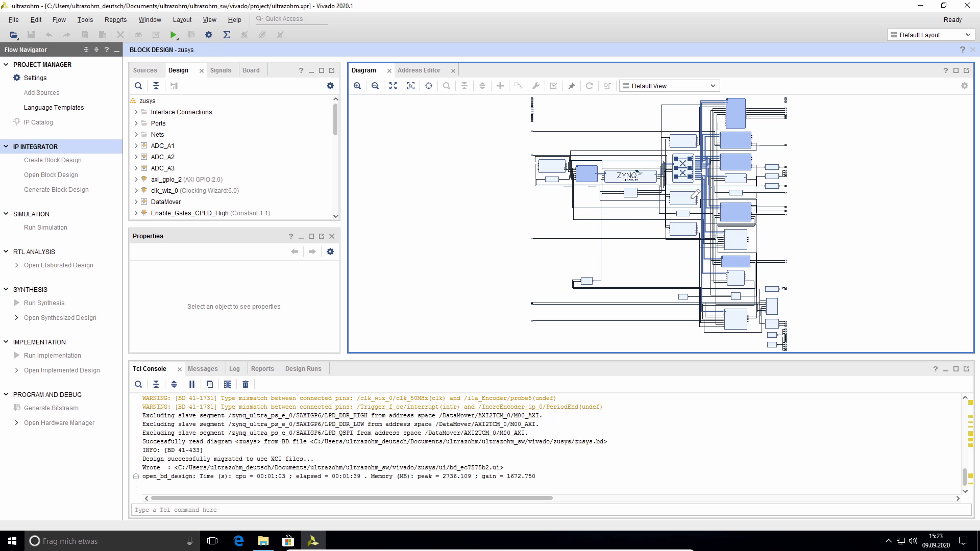The width and height of the screenshot is (980, 551).
Task: Open the Default Layout dropdown
Action: [930, 35]
